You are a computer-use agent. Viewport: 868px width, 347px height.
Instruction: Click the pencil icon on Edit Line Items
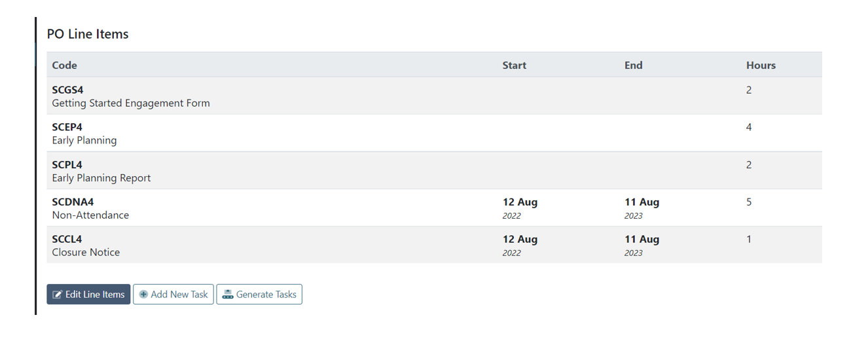[57, 295]
